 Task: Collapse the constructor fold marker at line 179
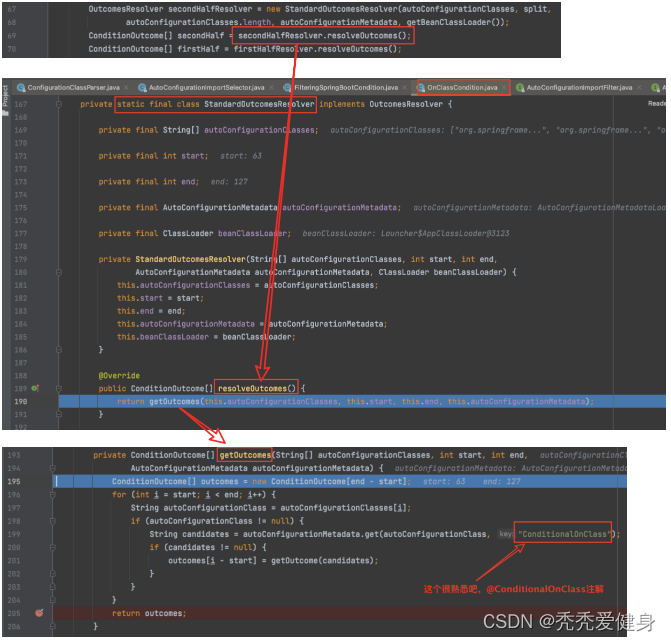pyautogui.click(x=58, y=259)
